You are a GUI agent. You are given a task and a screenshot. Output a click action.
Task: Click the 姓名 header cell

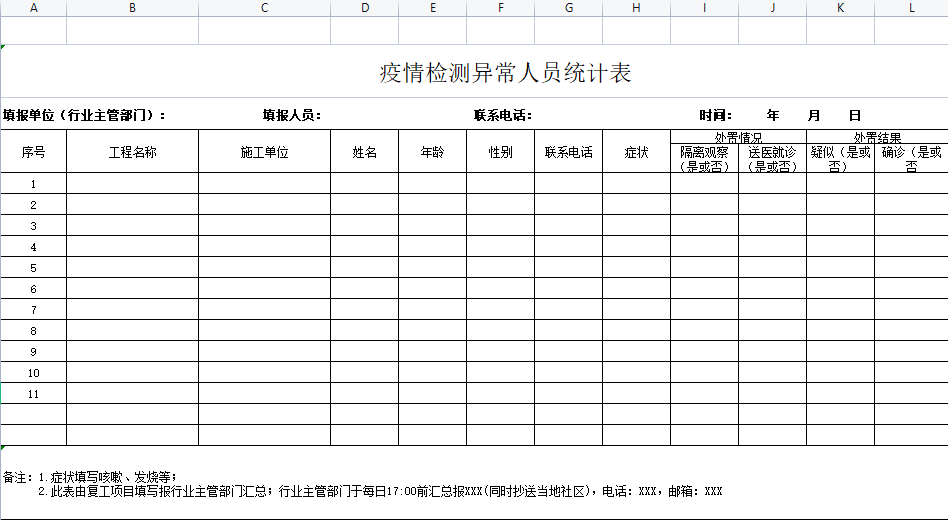[x=364, y=152]
